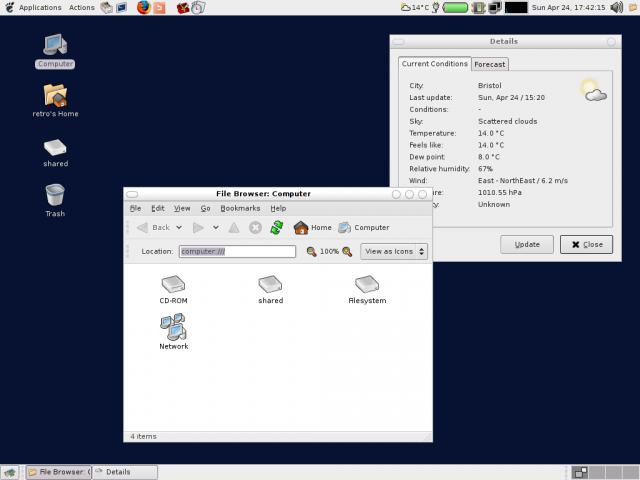Click the Location text field
This screenshot has height=480, width=640.
[x=237, y=252]
